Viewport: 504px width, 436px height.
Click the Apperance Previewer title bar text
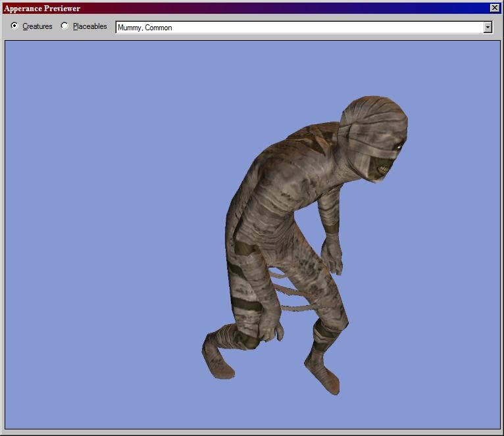pyautogui.click(x=42, y=9)
